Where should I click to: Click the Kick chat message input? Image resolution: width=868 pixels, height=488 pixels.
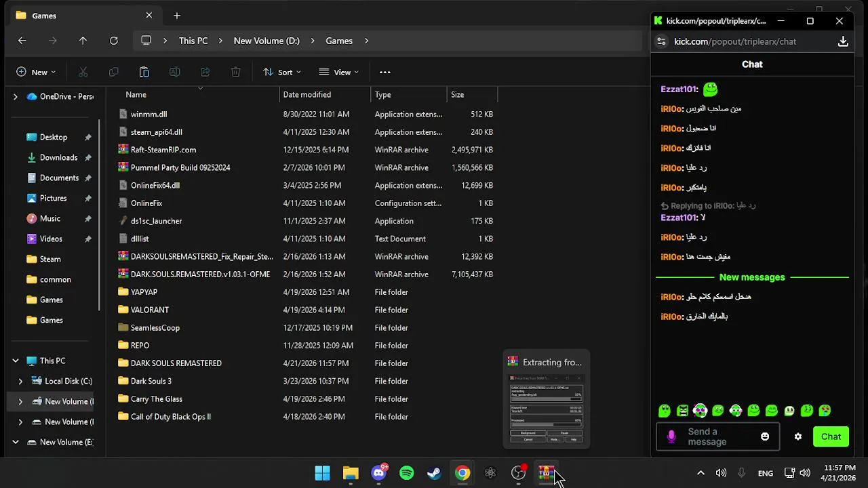click(717, 437)
